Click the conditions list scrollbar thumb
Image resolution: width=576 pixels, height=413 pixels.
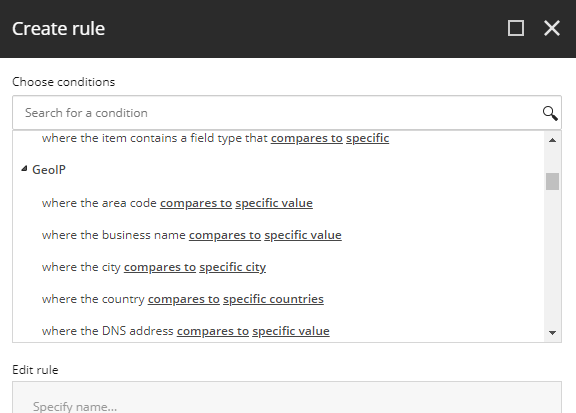click(x=552, y=182)
